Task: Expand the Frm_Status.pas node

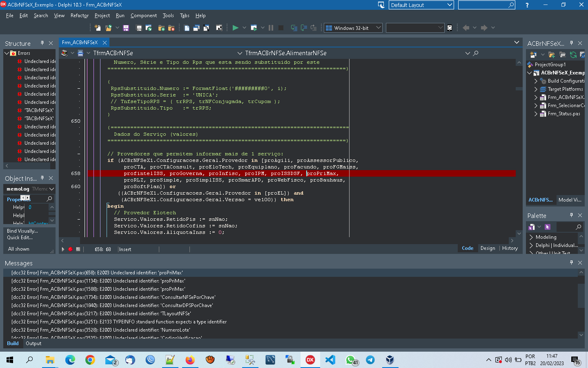Action: click(x=536, y=114)
